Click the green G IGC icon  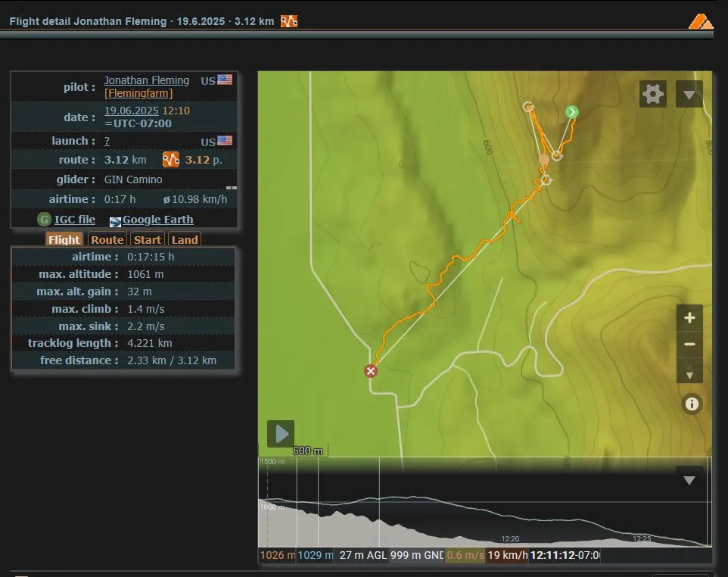click(44, 220)
